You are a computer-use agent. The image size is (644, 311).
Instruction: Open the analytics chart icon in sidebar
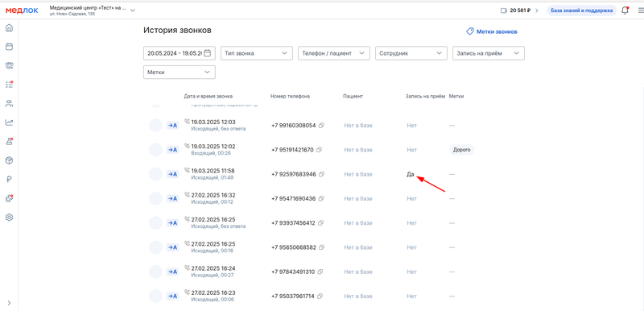coord(9,122)
